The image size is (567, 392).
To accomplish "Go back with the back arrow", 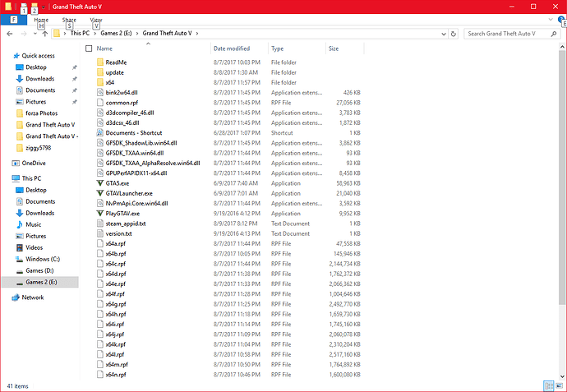I will [10, 34].
